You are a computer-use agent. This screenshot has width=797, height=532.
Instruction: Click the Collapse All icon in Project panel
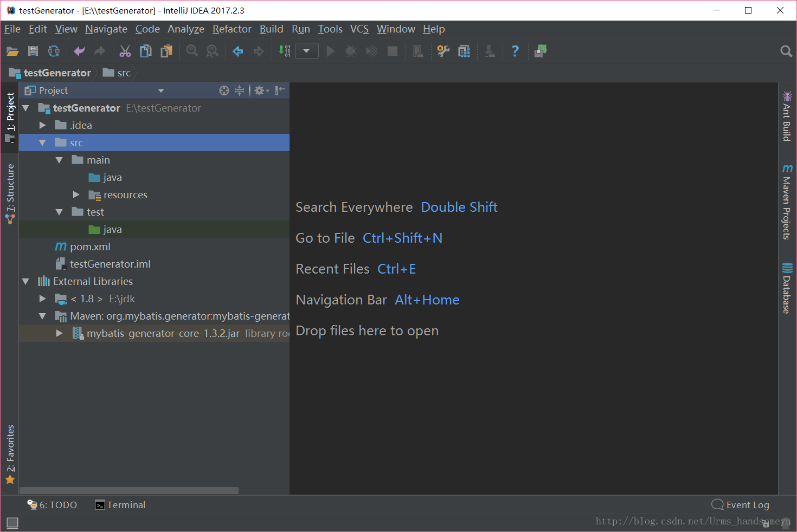coord(239,90)
